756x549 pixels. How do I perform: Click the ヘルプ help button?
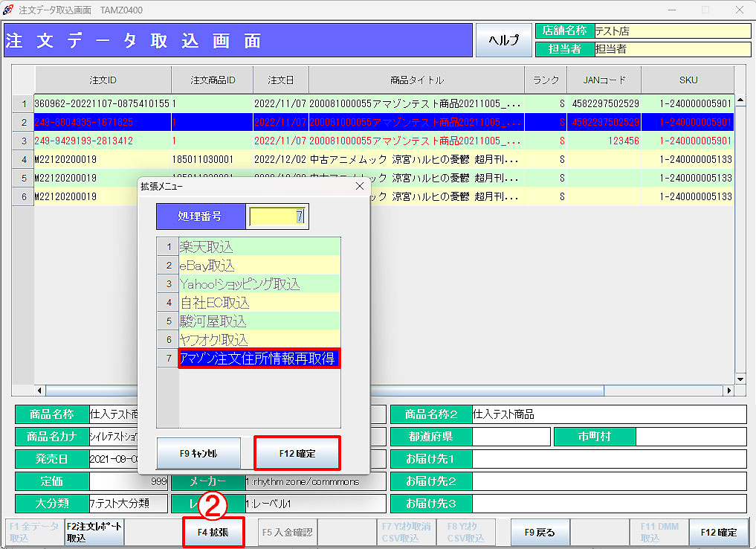click(504, 40)
